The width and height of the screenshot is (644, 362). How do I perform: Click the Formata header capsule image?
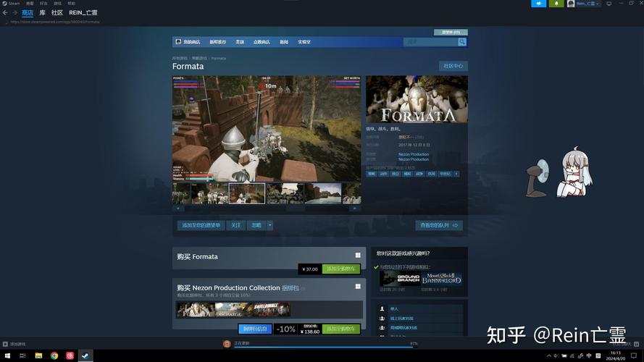[417, 99]
